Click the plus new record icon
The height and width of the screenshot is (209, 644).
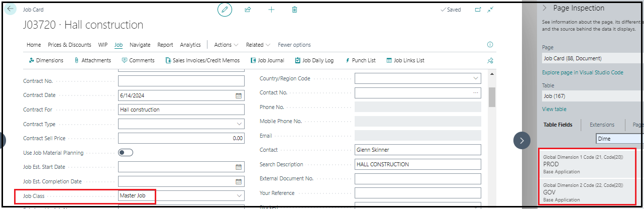271,10
